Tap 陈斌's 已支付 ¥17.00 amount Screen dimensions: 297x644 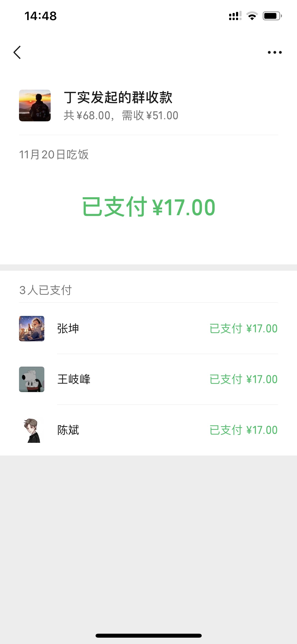(x=243, y=430)
